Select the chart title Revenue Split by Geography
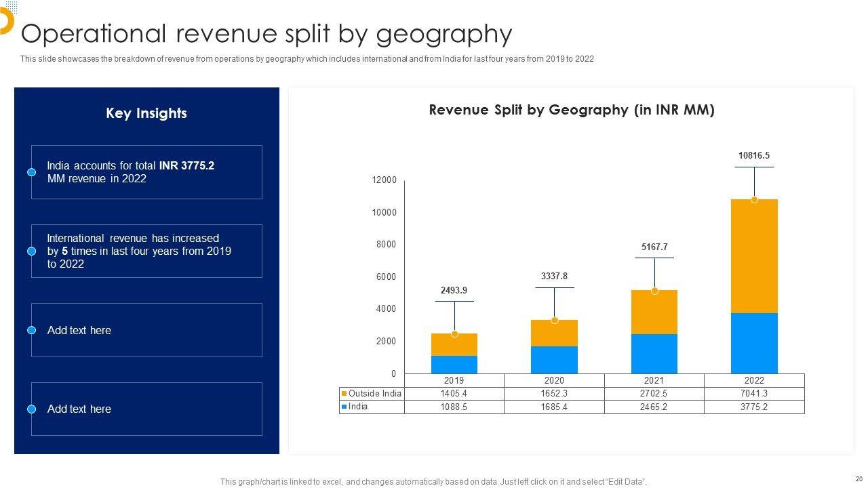The height and width of the screenshot is (488, 868). 572,110
